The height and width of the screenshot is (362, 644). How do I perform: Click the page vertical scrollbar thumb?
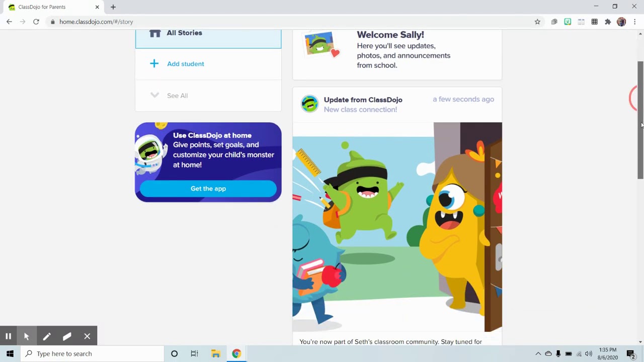click(x=640, y=120)
